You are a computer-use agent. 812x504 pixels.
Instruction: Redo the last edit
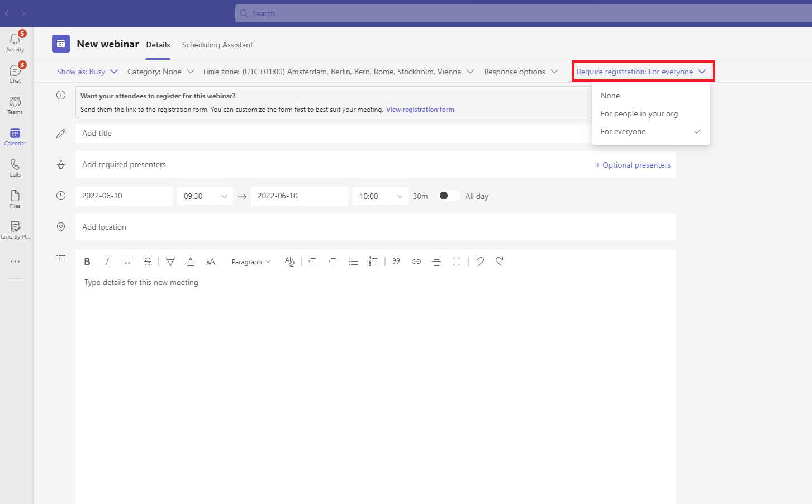pos(500,261)
